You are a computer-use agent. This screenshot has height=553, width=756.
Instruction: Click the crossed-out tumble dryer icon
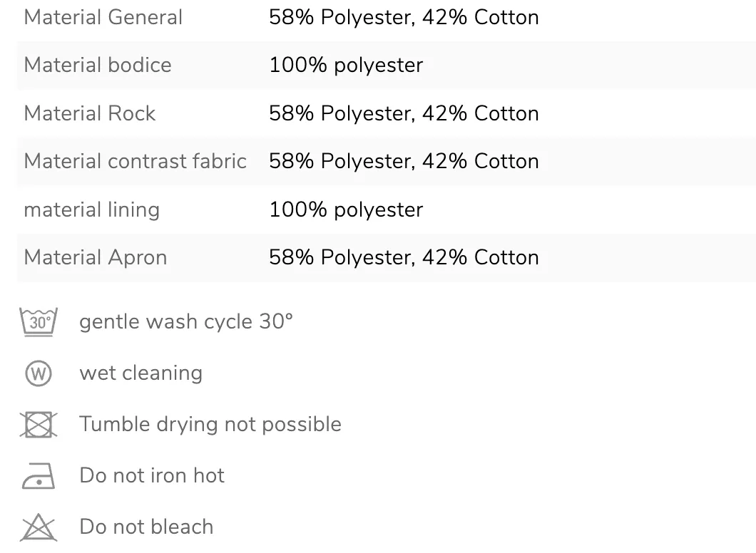click(39, 425)
